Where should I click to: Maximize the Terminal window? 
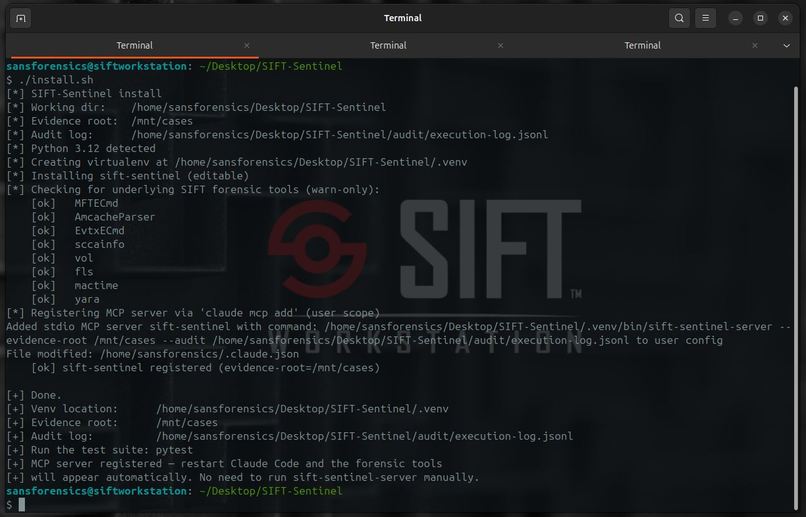(760, 19)
